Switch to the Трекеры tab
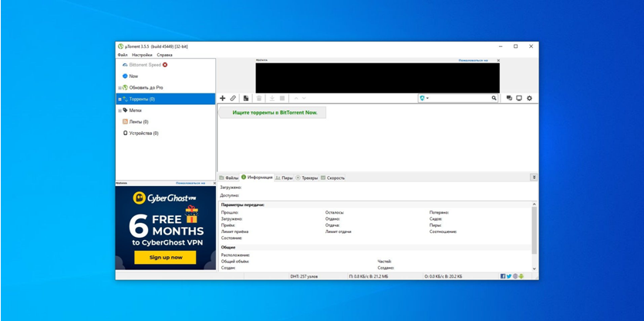Viewport: 644px width, 321px height. [x=306, y=177]
